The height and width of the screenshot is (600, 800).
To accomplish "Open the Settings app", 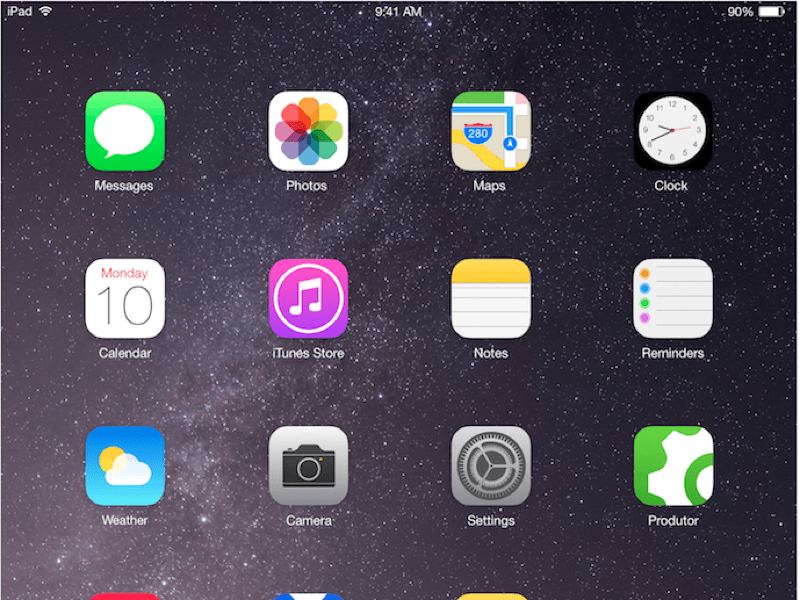I will pos(491,466).
